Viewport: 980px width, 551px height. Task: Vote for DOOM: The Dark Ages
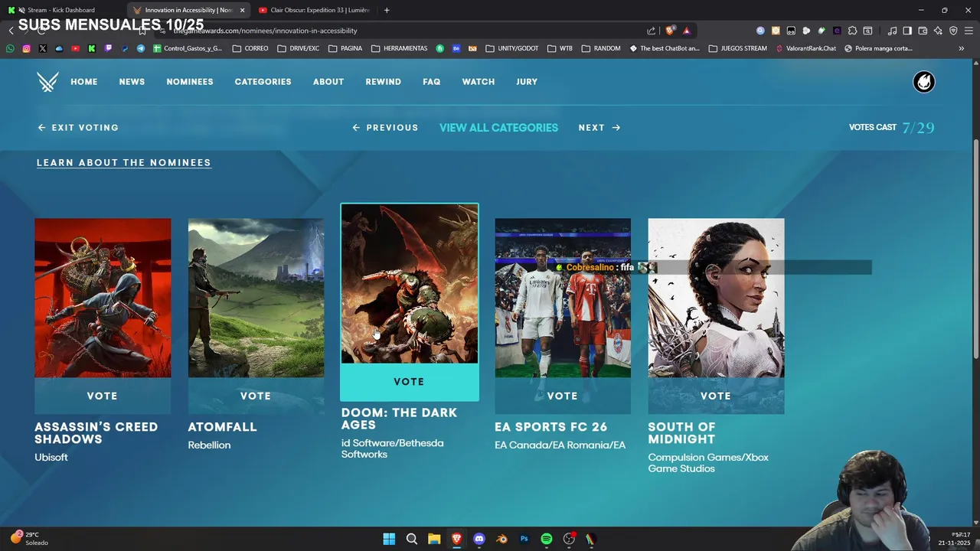coord(410,382)
